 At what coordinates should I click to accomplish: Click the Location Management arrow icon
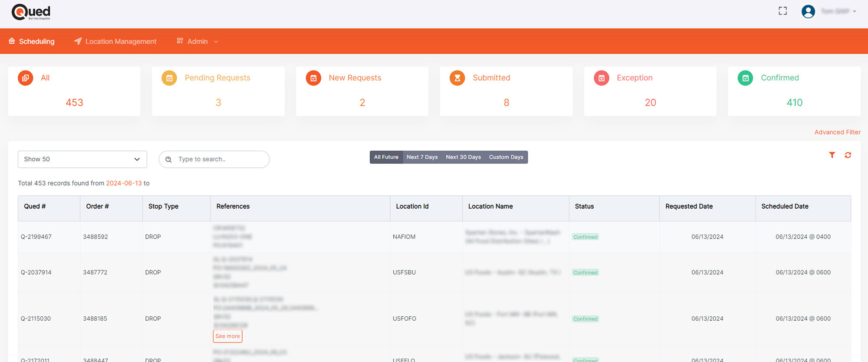[x=78, y=41]
